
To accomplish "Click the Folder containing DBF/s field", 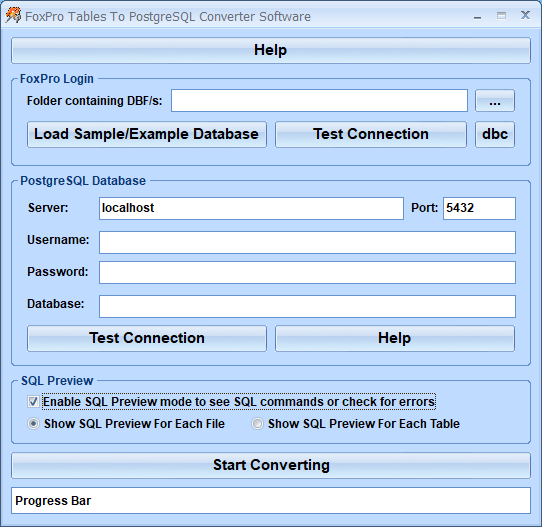I will click(319, 101).
